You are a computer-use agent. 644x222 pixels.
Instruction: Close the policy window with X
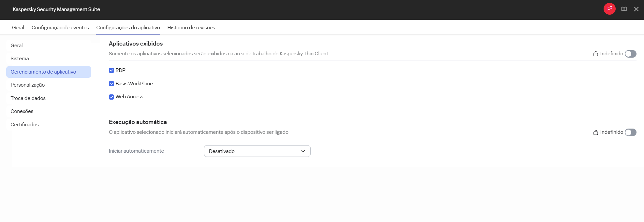point(636,9)
